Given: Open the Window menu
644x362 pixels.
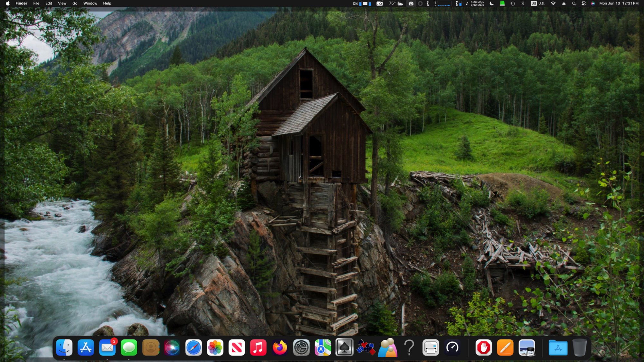Looking at the screenshot, I should click(90, 4).
